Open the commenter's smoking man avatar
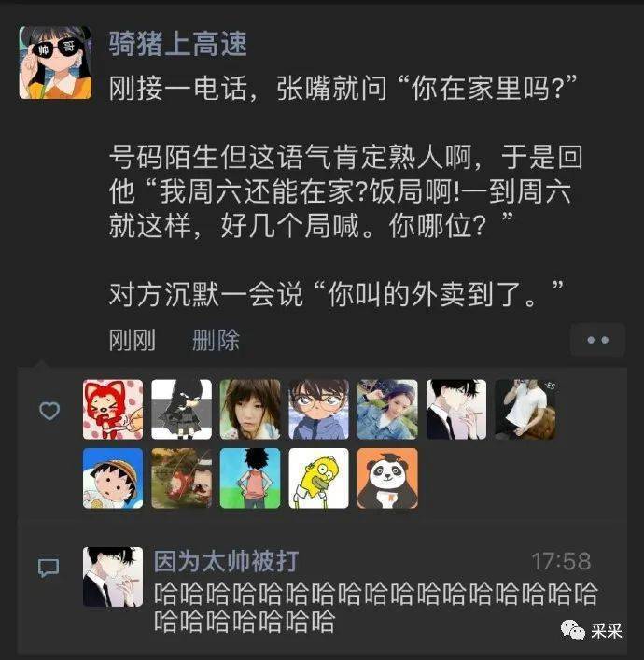 (x=113, y=577)
